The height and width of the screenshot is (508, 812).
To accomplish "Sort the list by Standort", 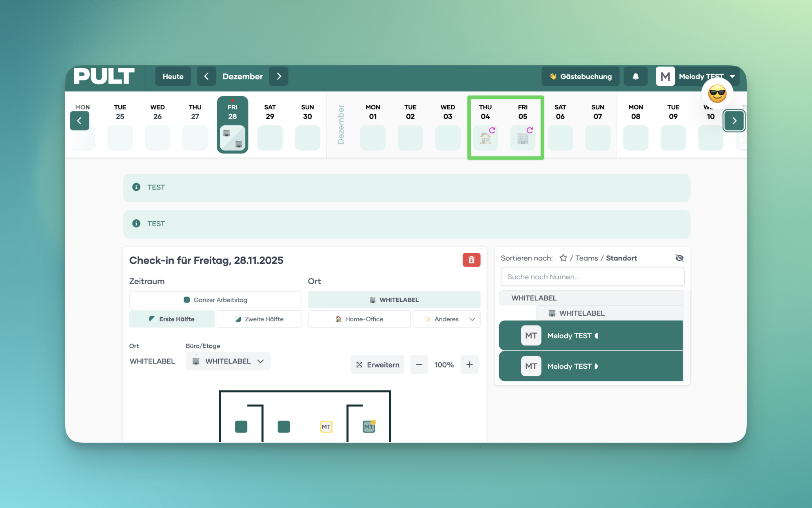I will pos(621,258).
